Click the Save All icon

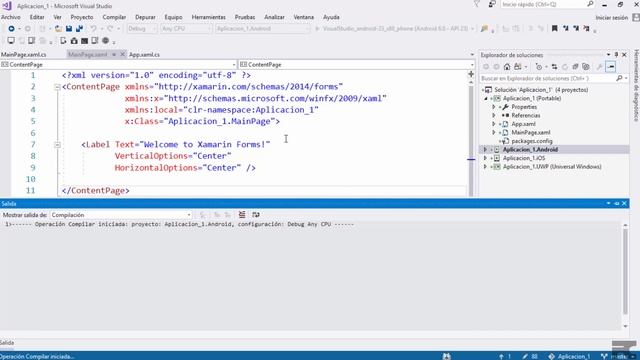(80, 29)
